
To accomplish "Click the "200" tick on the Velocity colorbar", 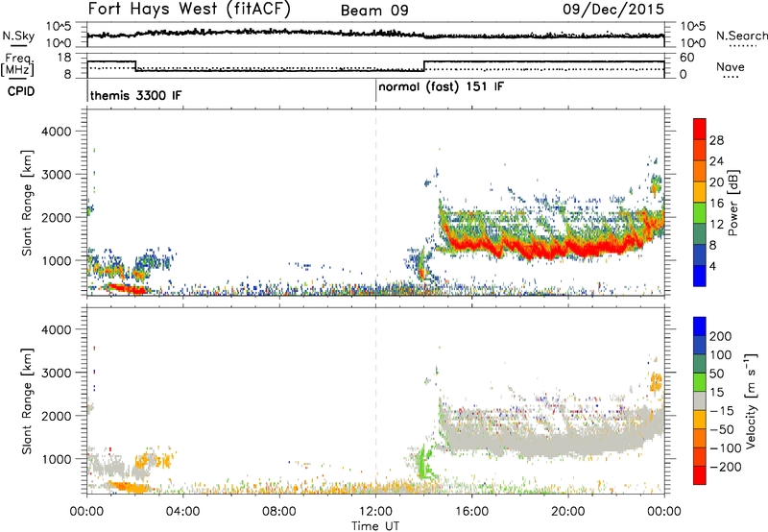I will [x=721, y=336].
